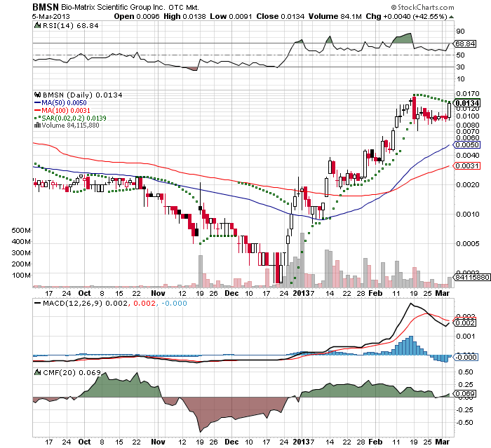Click the 0.0134 current price tag
This screenshot has height=448, width=491.
point(466,102)
